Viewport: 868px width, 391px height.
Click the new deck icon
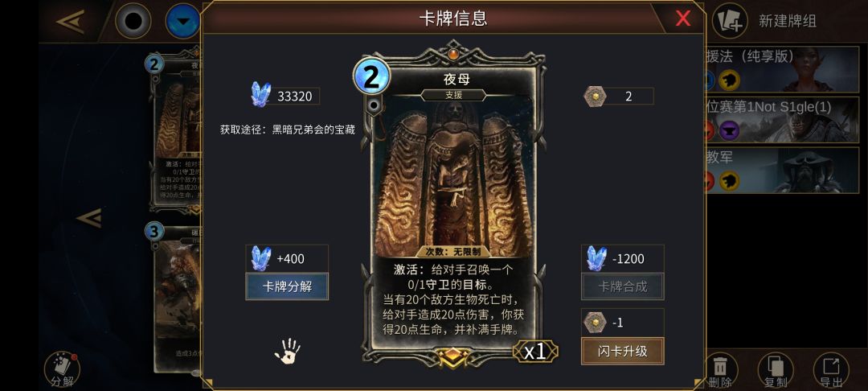tap(730, 20)
